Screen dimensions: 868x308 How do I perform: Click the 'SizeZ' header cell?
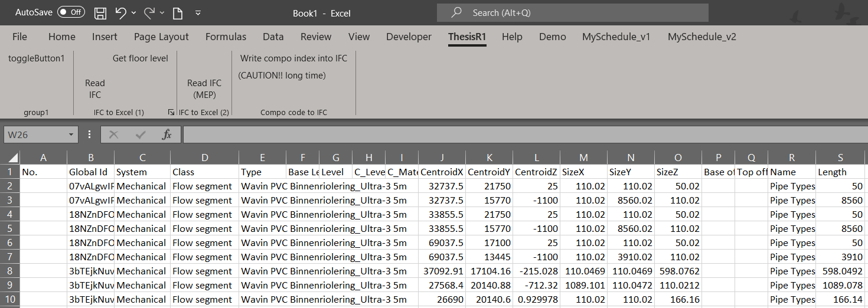[x=678, y=172]
